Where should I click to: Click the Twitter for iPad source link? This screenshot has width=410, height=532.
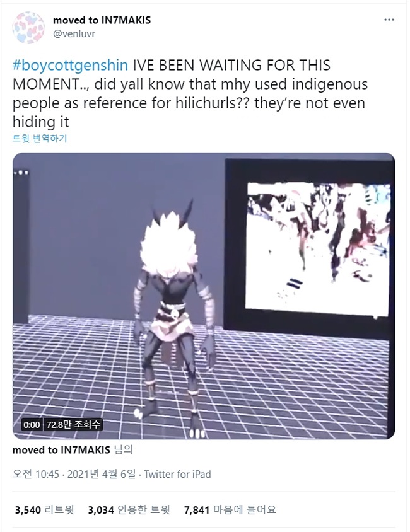pos(177,474)
